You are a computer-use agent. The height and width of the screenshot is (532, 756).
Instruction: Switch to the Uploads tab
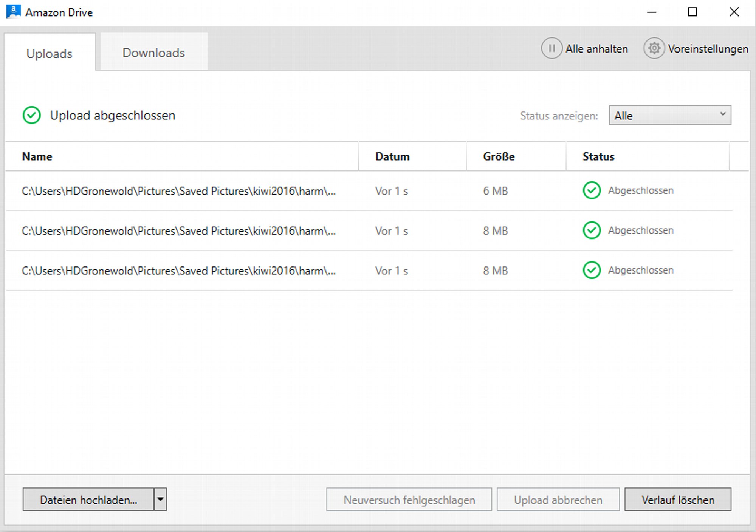tap(50, 53)
